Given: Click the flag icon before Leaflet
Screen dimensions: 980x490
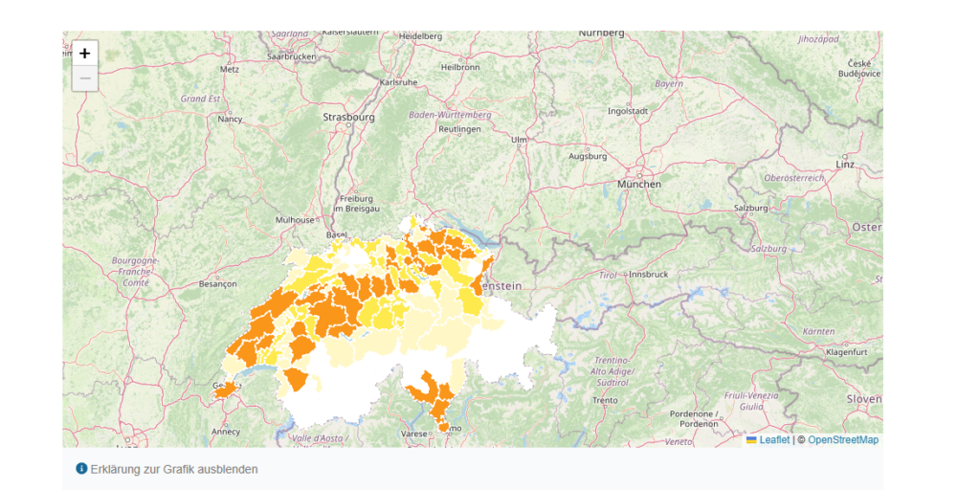Looking at the screenshot, I should (751, 440).
